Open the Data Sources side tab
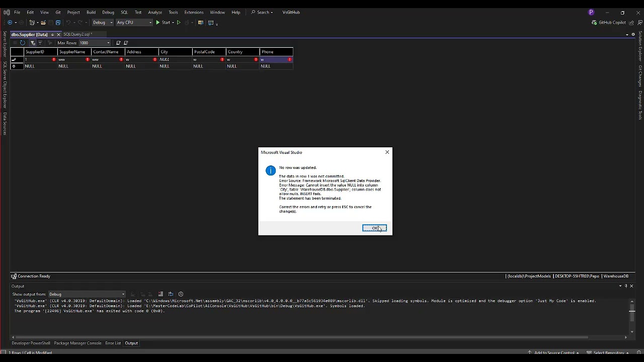This screenshot has width=644, height=362. click(5, 124)
